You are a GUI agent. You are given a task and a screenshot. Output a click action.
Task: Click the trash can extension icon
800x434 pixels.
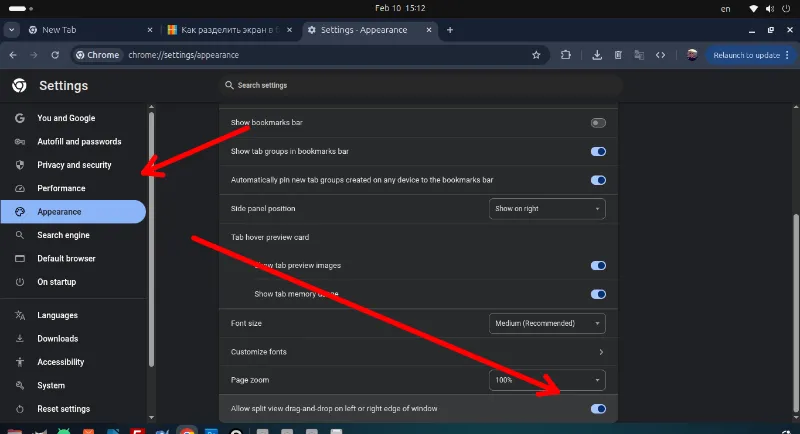coord(618,55)
